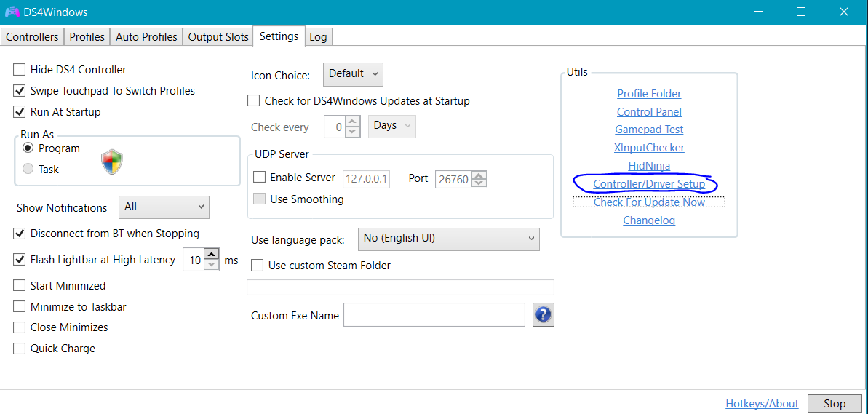Click the blue help question mark icon
Viewport: 868px width, 414px height.
pos(544,315)
